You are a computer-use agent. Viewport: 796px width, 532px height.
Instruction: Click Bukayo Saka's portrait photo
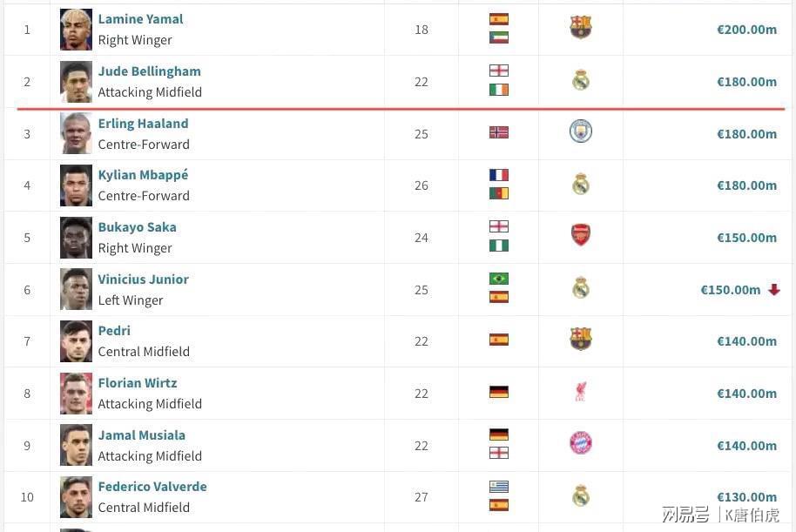point(76,237)
